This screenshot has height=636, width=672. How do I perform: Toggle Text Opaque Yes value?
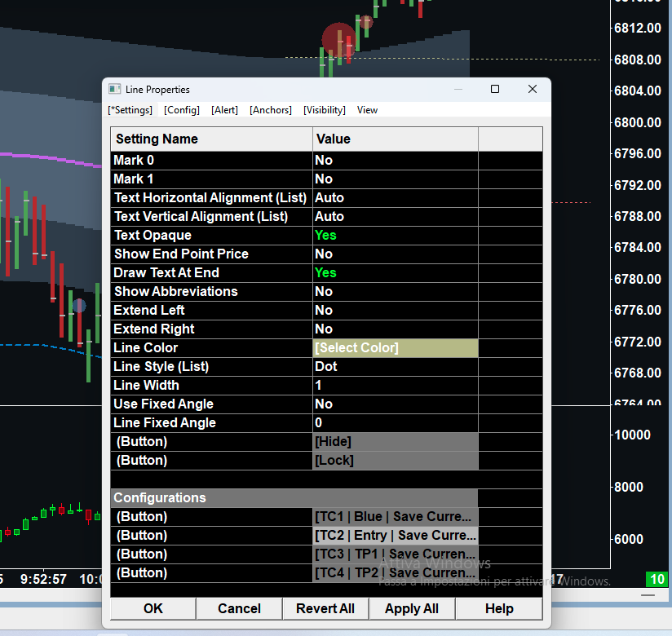pyautogui.click(x=396, y=236)
